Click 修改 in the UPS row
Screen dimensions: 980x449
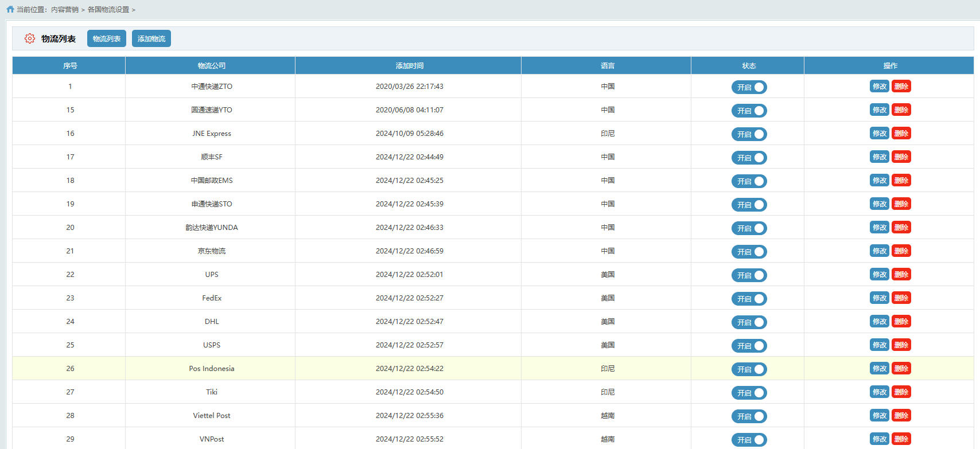880,275
